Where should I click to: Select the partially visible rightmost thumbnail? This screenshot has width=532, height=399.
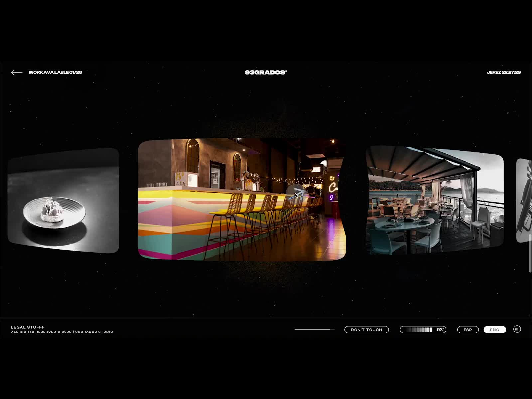(524, 200)
